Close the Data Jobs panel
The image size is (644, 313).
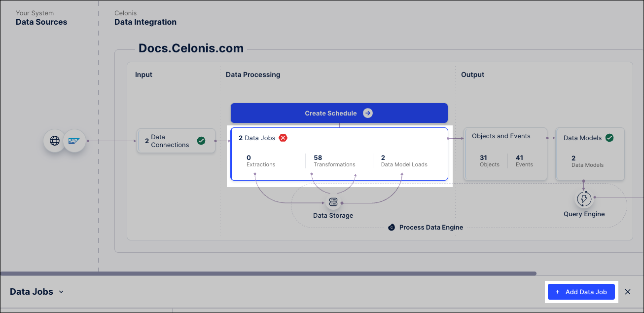point(628,292)
